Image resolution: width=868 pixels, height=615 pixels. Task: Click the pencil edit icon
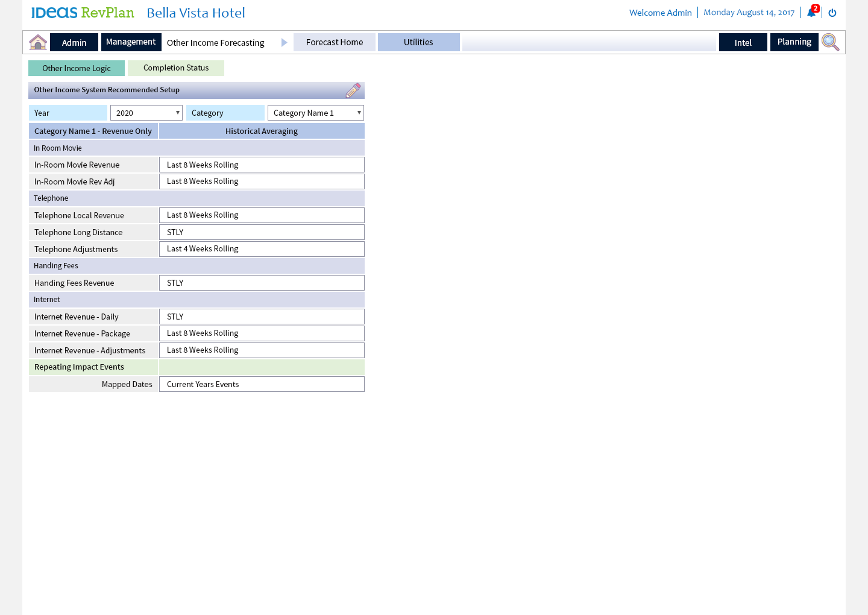pos(353,90)
